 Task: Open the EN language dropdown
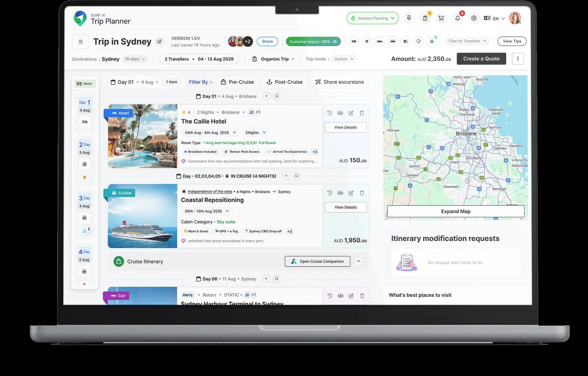(x=495, y=18)
